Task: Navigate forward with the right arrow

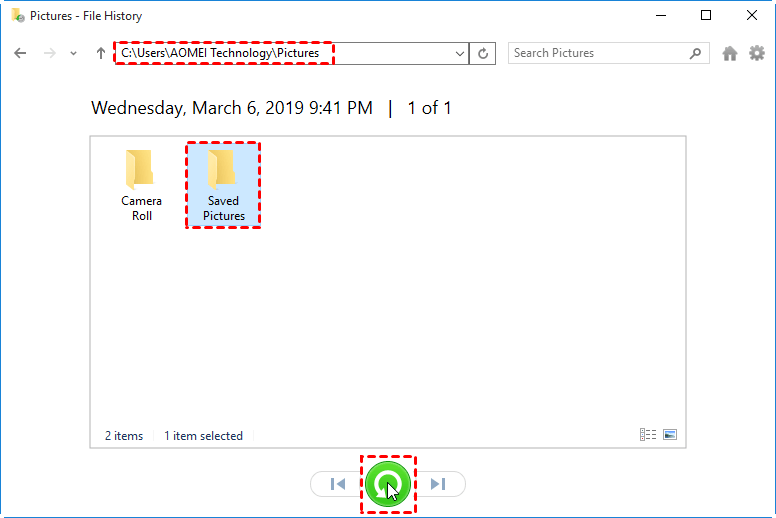Action: tap(49, 53)
